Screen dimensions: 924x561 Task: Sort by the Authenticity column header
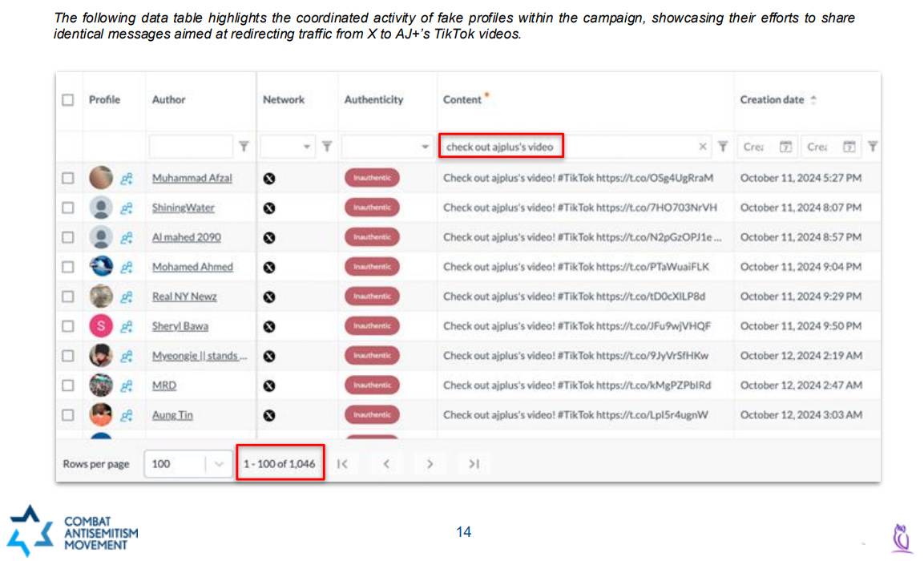click(373, 99)
